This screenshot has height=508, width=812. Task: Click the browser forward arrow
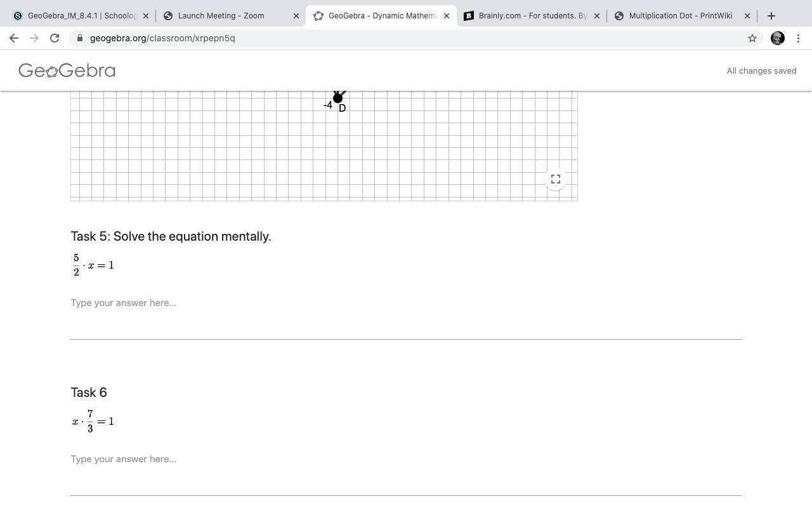click(34, 38)
